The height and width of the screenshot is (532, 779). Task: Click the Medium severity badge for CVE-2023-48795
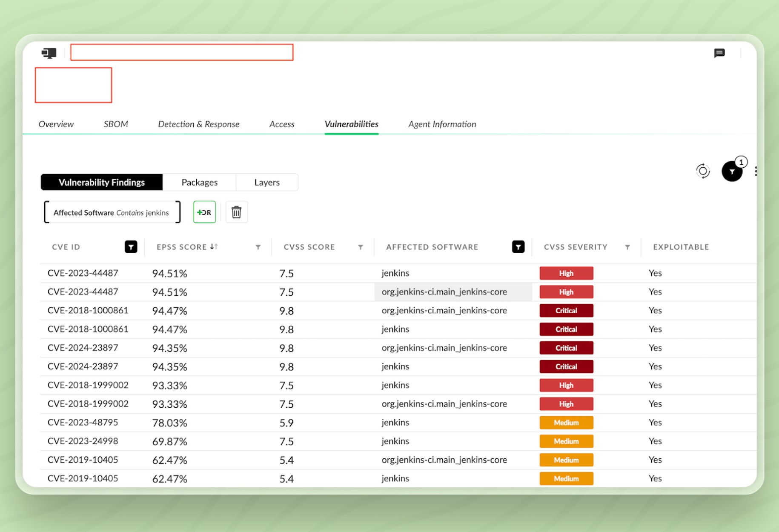[x=566, y=423]
